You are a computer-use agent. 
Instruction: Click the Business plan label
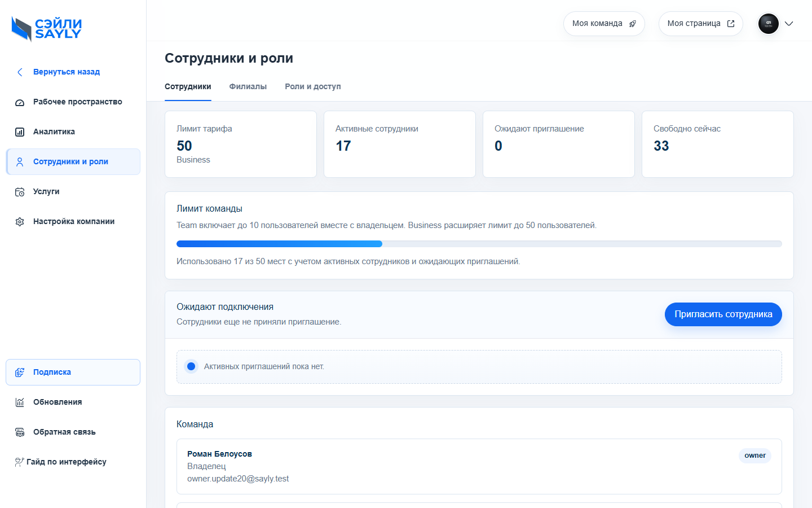[193, 160]
